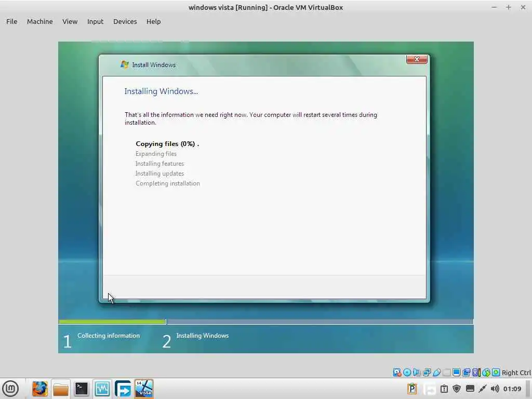Click the 'Completing installation' step
Image resolution: width=532 pixels, height=399 pixels.
pos(168,183)
